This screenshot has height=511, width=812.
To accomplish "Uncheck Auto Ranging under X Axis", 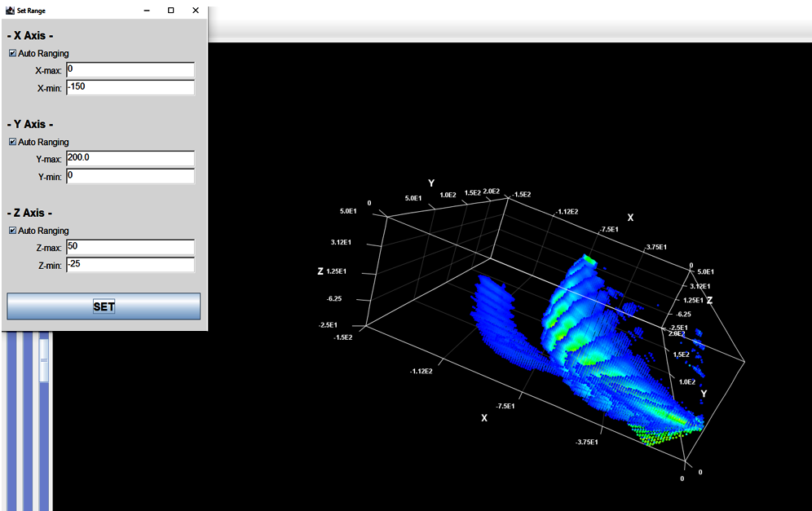I will (12, 53).
